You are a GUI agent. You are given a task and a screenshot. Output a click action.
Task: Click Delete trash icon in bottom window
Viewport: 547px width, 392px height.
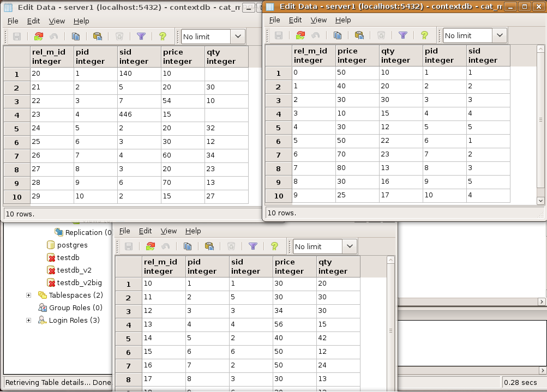coord(231,246)
